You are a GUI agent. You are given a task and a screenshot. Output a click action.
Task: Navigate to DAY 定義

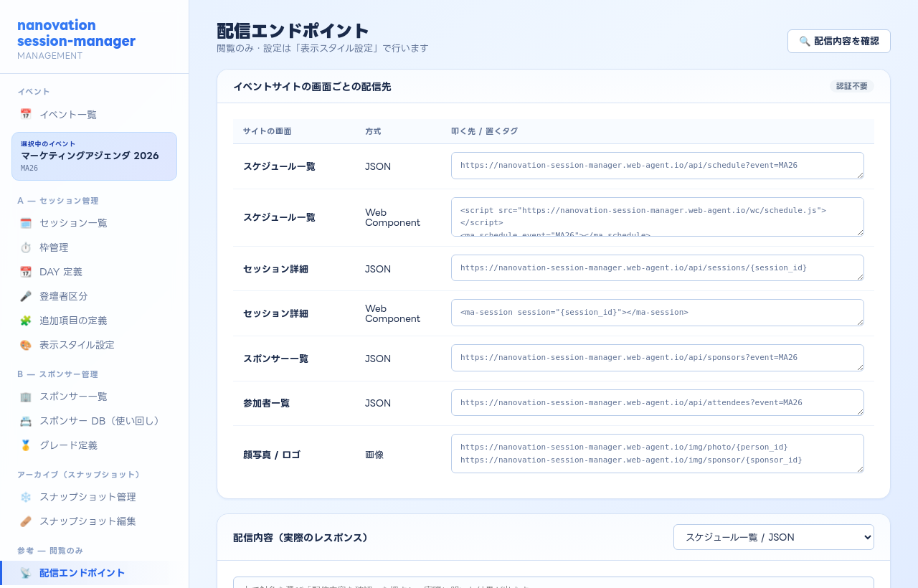[x=94, y=272]
